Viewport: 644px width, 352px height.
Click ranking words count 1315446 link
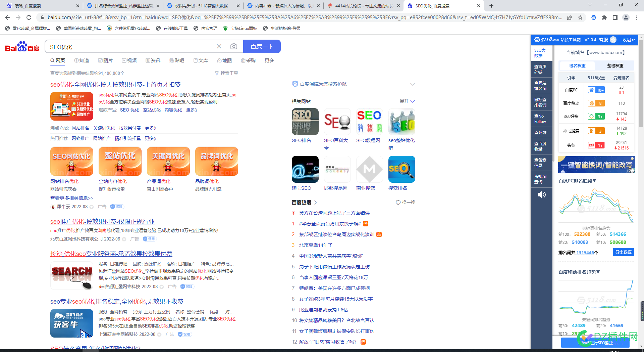pos(585,253)
